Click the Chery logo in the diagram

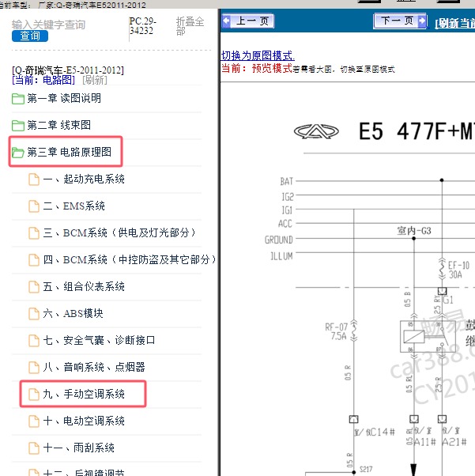coord(316,131)
